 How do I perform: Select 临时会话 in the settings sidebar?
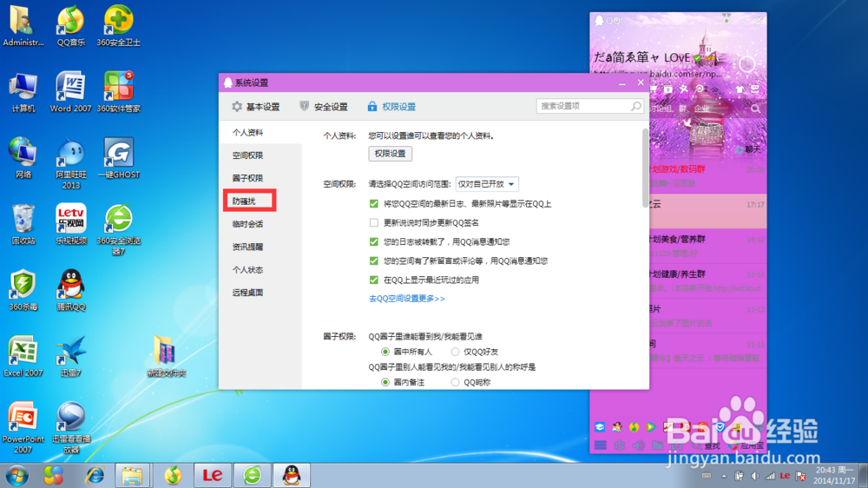248,224
